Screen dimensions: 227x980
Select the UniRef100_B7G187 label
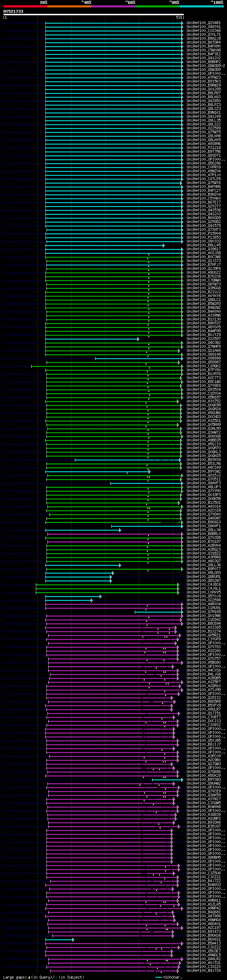coord(203,541)
